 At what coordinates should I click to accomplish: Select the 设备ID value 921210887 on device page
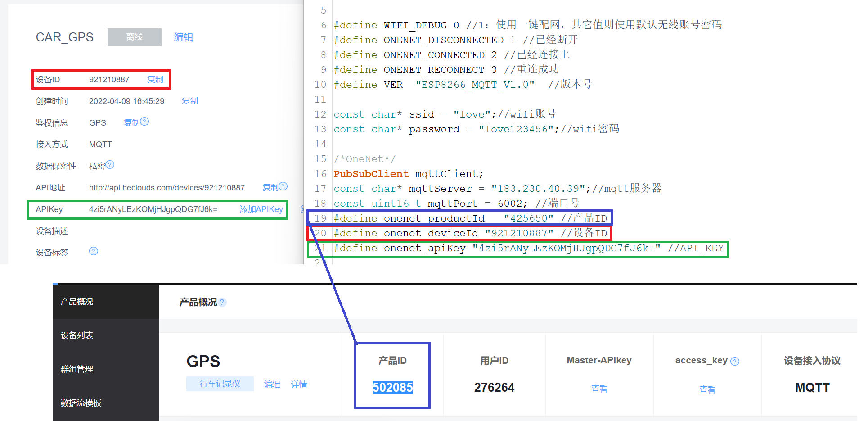pos(109,80)
